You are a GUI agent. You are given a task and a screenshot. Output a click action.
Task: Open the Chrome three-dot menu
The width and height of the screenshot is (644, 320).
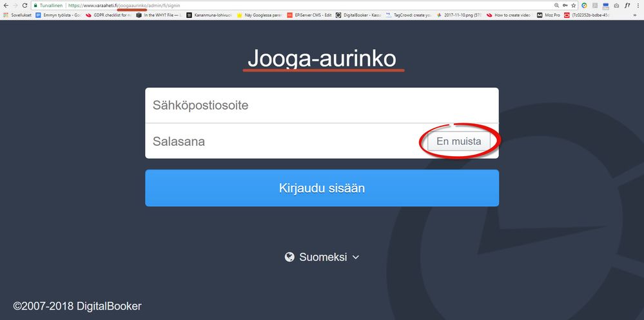pyautogui.click(x=638, y=6)
